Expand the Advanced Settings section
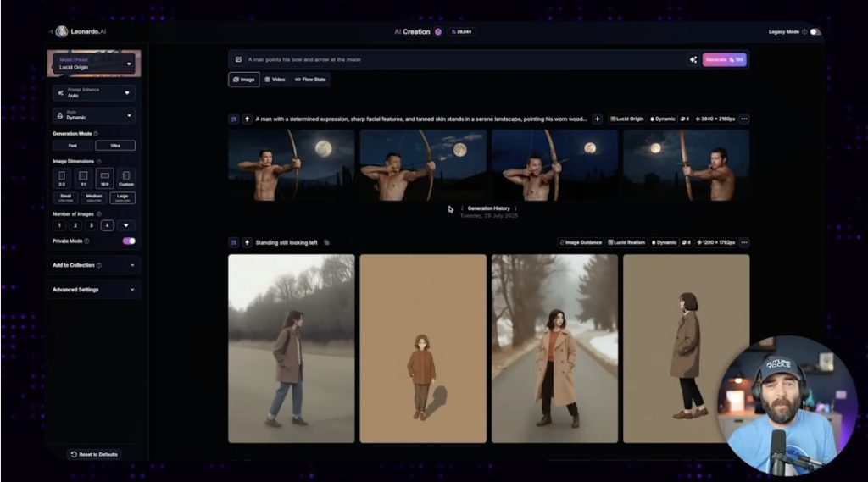This screenshot has height=482, width=868. (93, 290)
